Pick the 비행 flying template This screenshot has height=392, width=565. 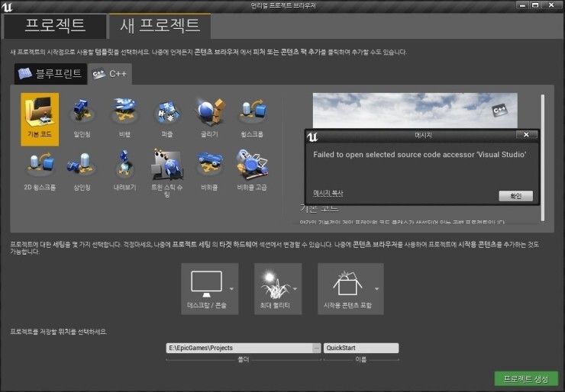124,119
